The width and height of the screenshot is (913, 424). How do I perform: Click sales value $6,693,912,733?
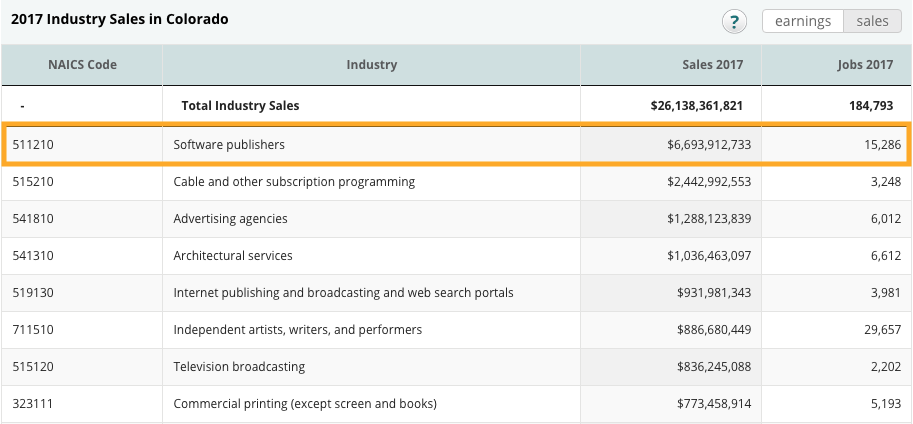tap(709, 144)
